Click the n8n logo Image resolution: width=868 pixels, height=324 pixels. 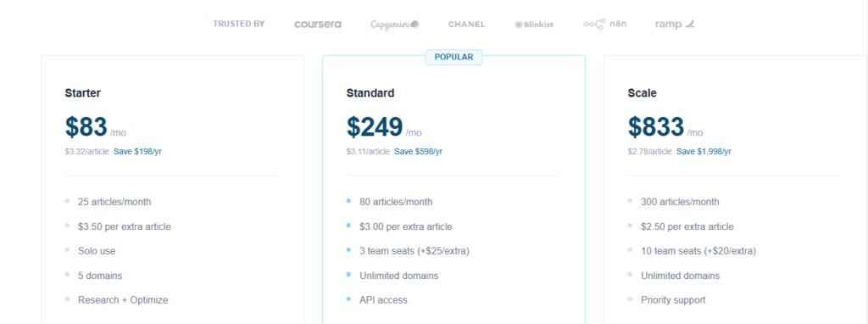click(605, 25)
